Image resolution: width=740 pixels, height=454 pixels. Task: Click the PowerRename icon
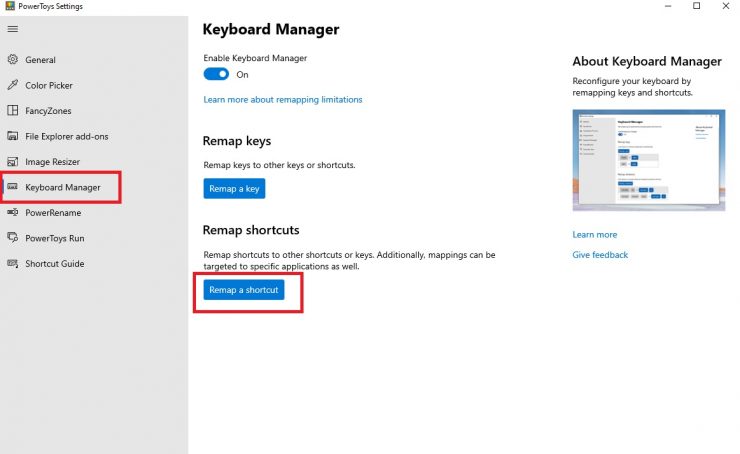pos(13,212)
